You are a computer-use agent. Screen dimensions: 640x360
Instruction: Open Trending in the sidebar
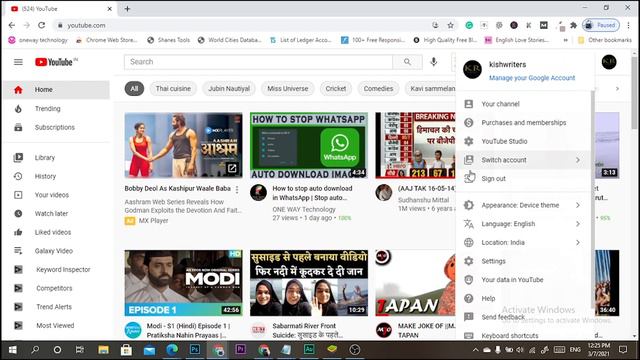pos(56,109)
